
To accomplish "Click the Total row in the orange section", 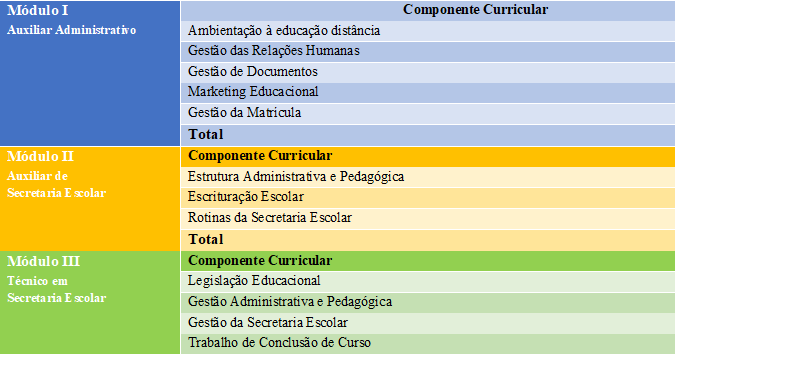I will 428,240.
